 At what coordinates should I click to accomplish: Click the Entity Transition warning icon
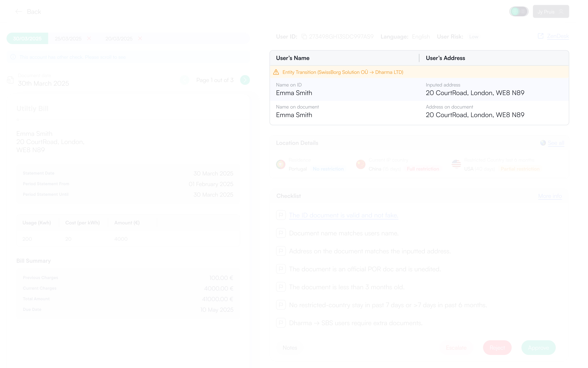276,72
